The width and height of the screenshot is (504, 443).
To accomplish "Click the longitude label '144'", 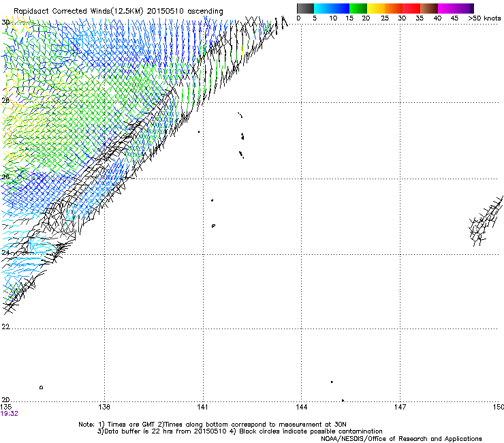I will (301, 407).
